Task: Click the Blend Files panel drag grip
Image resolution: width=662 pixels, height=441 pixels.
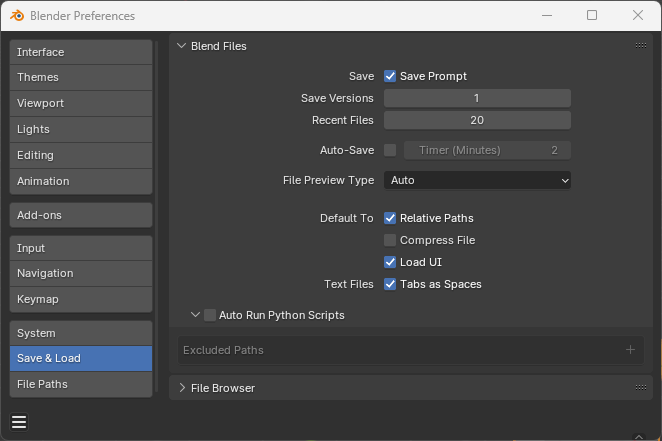Action: [641, 46]
